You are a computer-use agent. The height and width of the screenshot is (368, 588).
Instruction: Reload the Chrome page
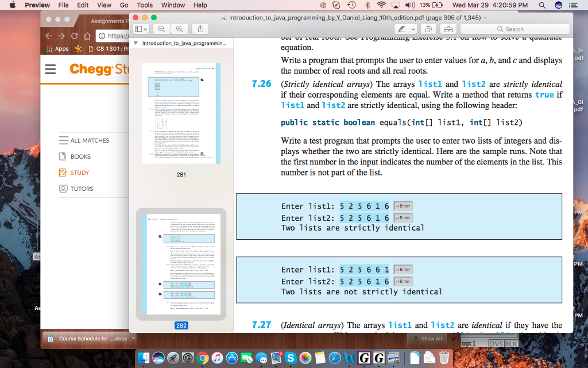74,36
